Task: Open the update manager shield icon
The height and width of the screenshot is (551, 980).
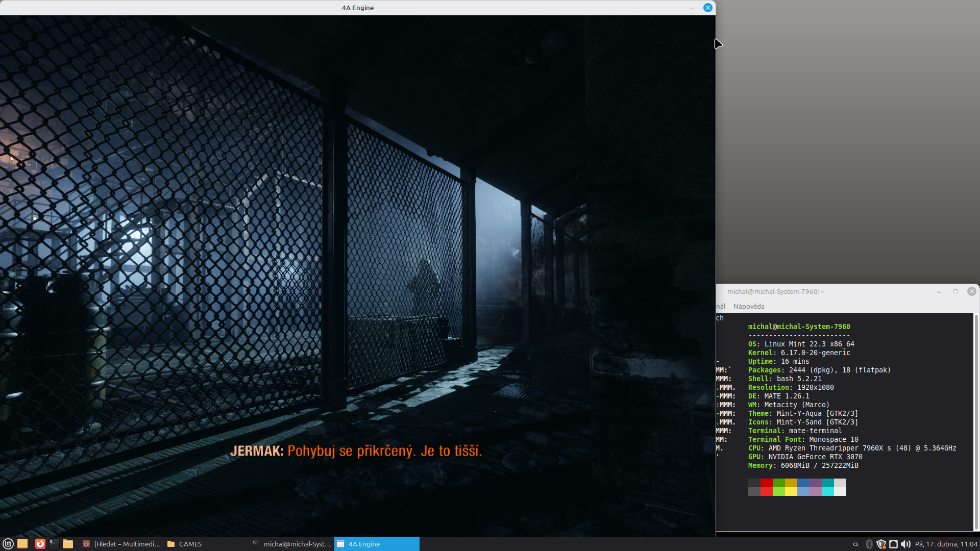Action: [881, 544]
